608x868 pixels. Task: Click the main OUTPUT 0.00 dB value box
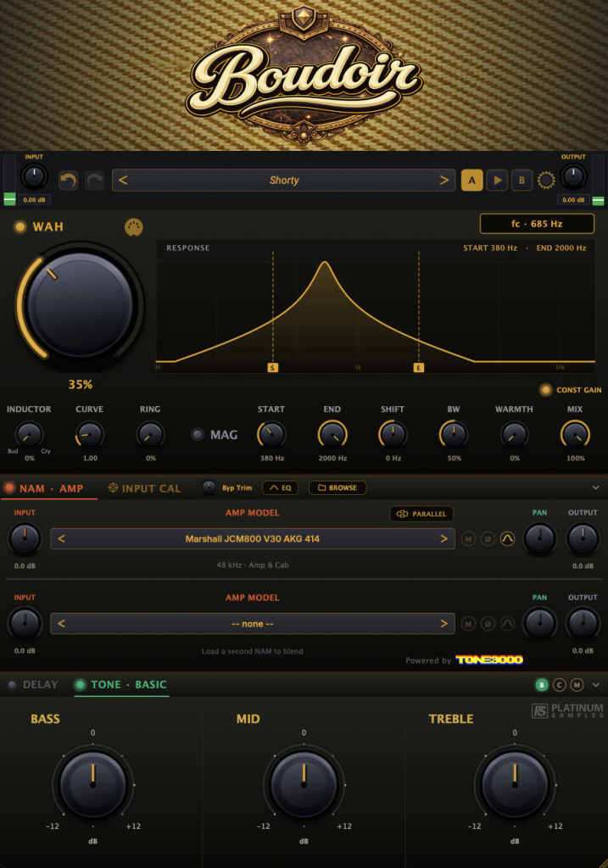(573, 200)
